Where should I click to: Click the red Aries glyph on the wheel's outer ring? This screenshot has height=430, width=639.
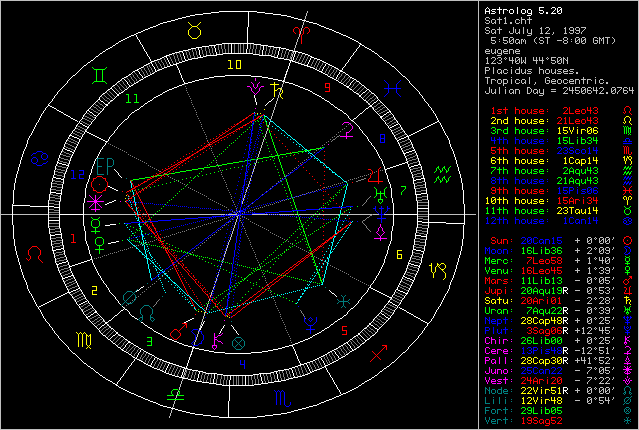coord(301,35)
